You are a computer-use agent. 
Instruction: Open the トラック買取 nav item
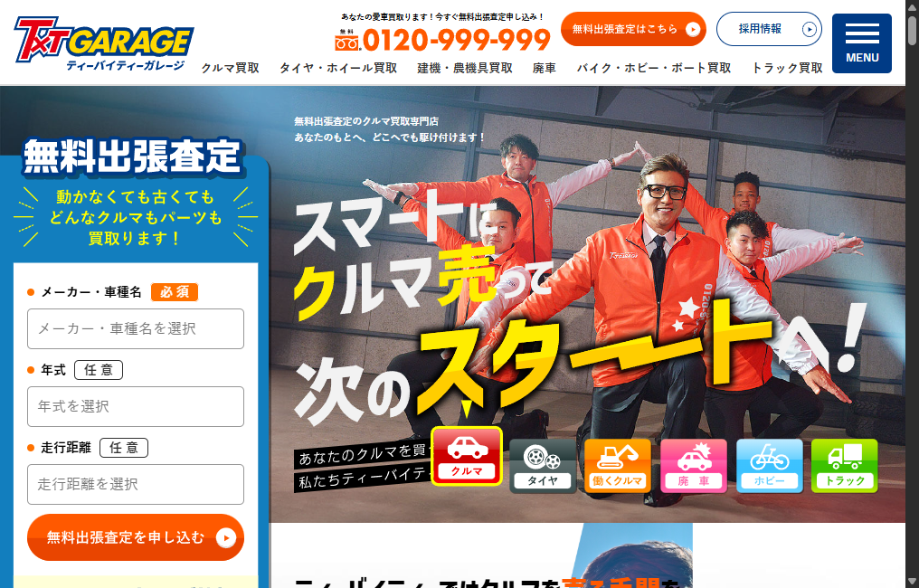(787, 68)
